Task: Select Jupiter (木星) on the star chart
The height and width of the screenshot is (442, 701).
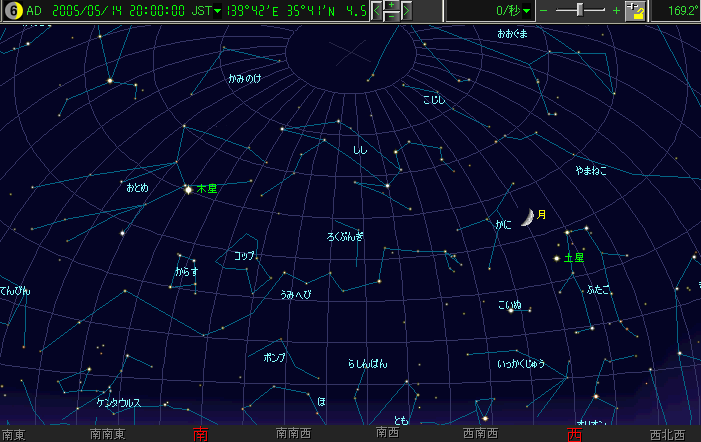Action: (188, 189)
